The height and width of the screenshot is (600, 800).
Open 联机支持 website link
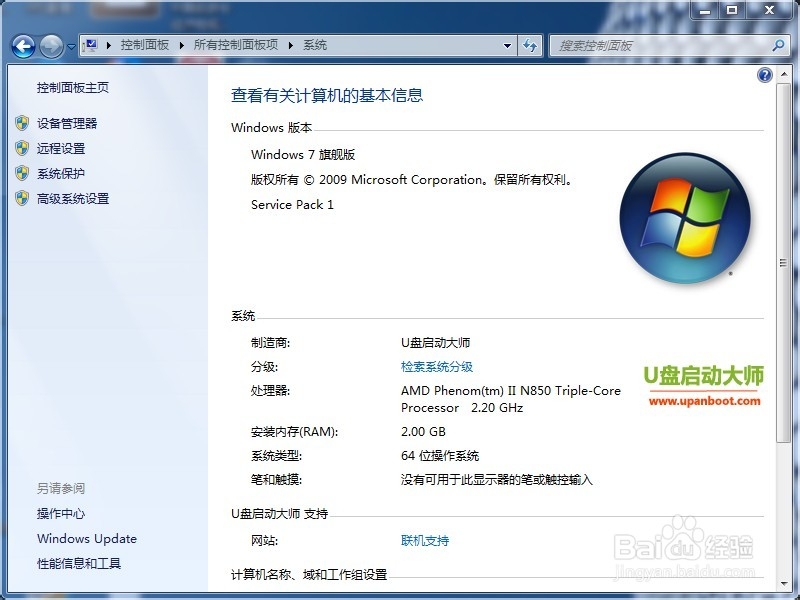click(x=425, y=540)
